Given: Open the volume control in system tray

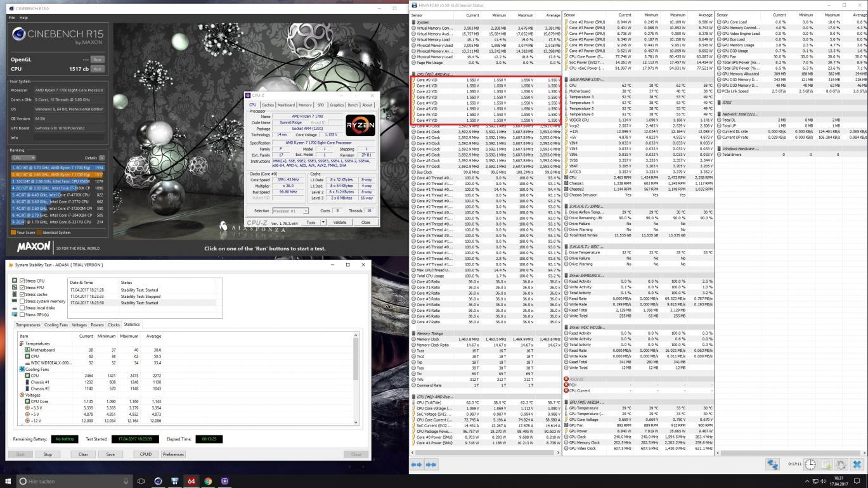Looking at the screenshot, I should click(823, 481).
